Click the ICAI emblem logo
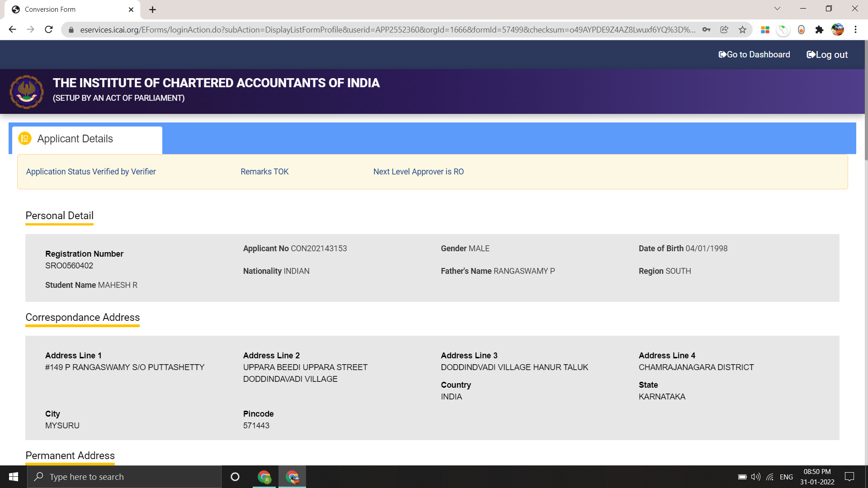Screen dimensions: 868x488 coord(27,92)
